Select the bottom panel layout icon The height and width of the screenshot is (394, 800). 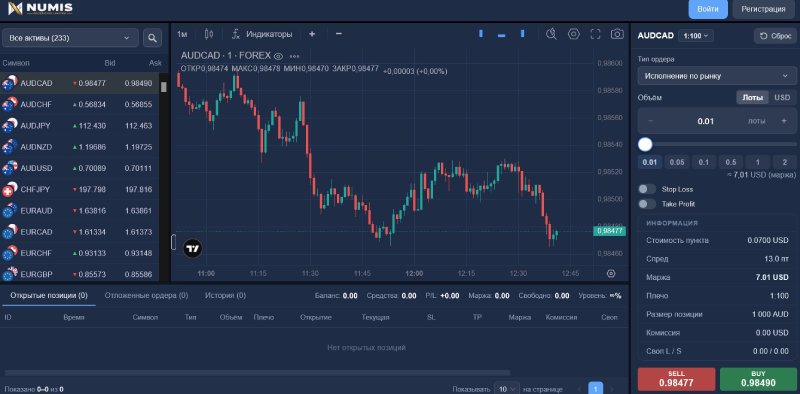point(502,35)
